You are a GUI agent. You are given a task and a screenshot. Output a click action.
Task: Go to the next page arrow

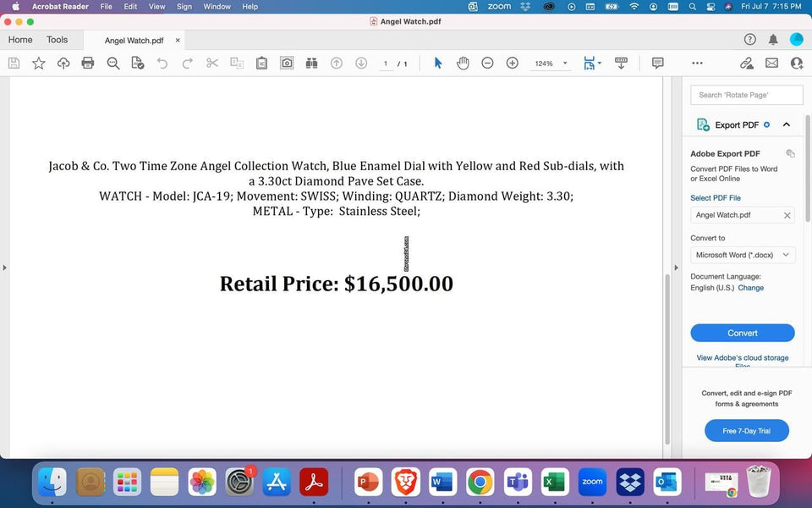coord(361,63)
